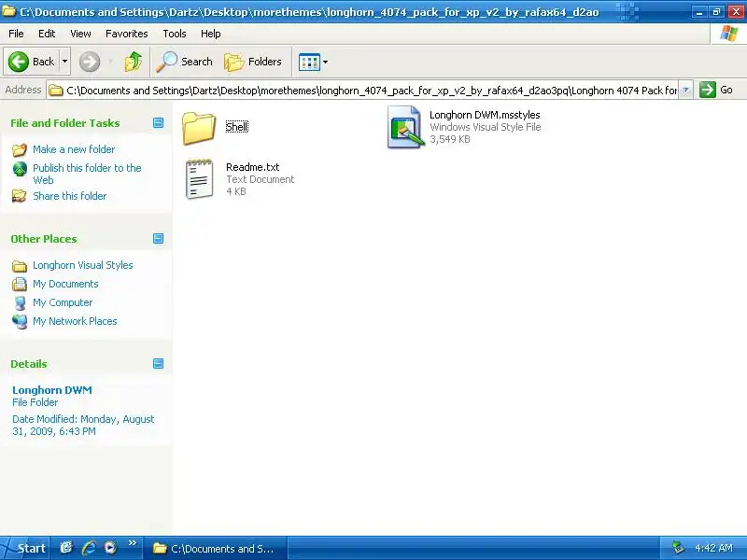Click the folder icon in the Address bar

pos(56,90)
